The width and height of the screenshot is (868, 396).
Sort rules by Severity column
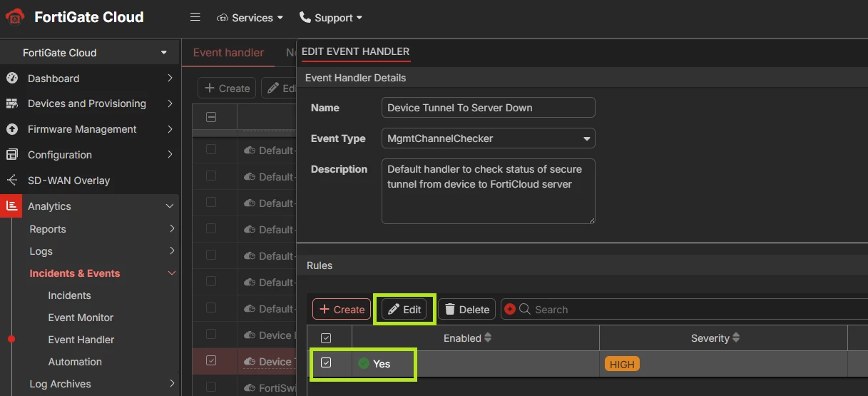(x=716, y=338)
